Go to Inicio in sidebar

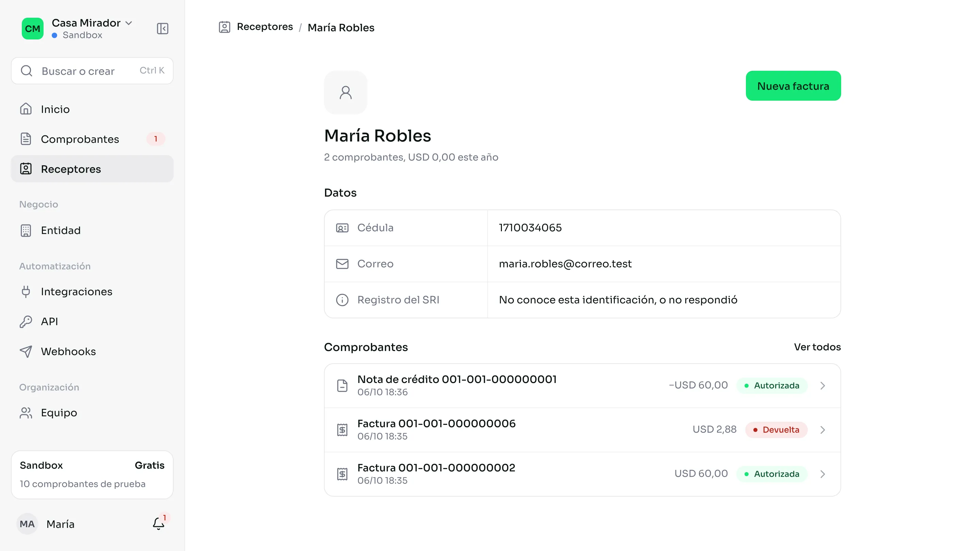[92, 109]
